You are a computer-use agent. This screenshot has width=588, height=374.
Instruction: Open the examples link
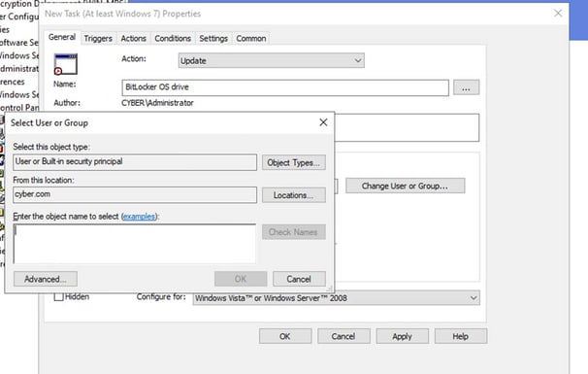point(139,217)
